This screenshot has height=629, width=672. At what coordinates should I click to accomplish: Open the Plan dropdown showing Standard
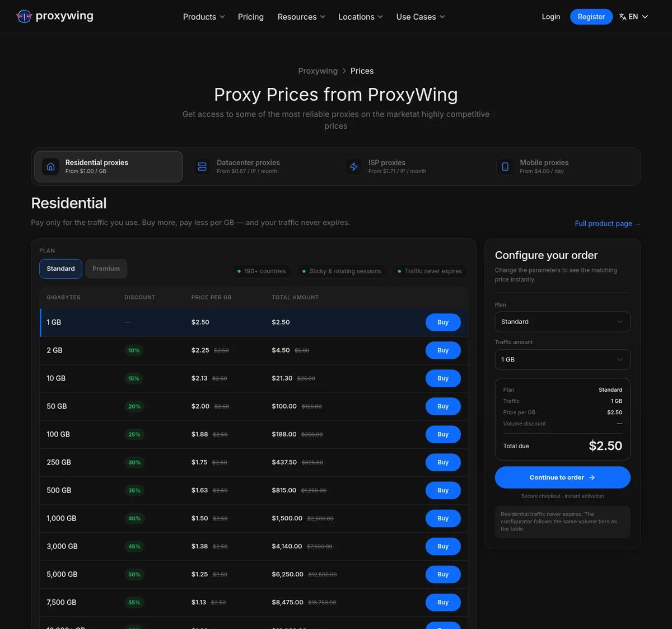pos(562,322)
